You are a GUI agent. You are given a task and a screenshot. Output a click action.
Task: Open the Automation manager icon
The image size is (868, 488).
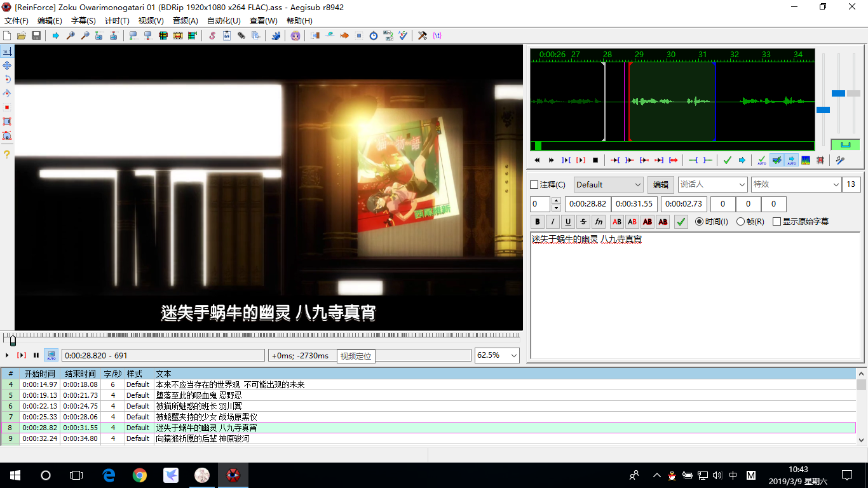tap(276, 36)
